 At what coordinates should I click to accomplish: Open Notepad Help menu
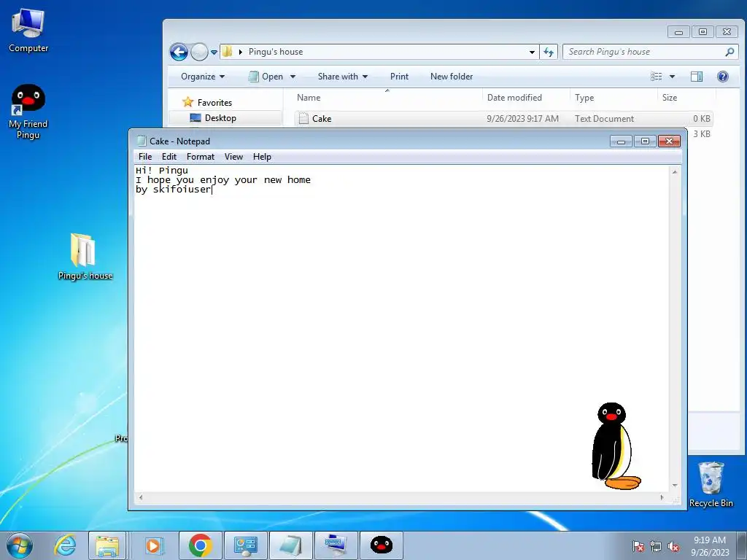pos(262,157)
